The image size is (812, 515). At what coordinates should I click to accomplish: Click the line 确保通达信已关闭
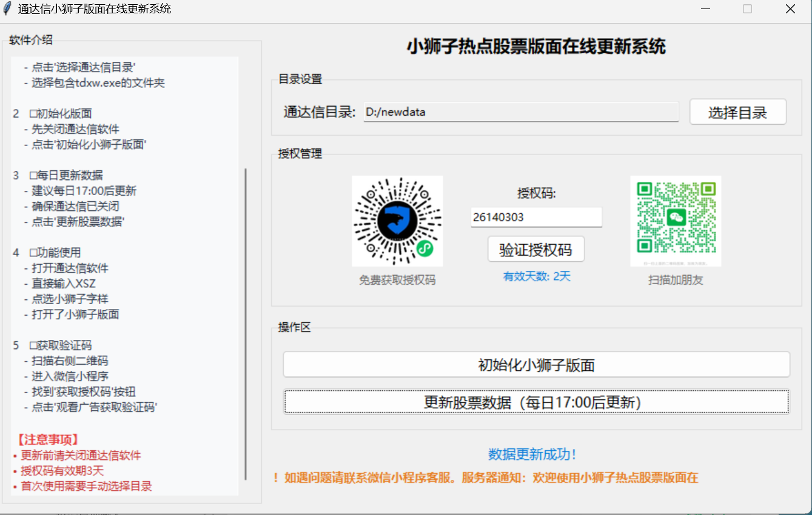click(x=71, y=206)
